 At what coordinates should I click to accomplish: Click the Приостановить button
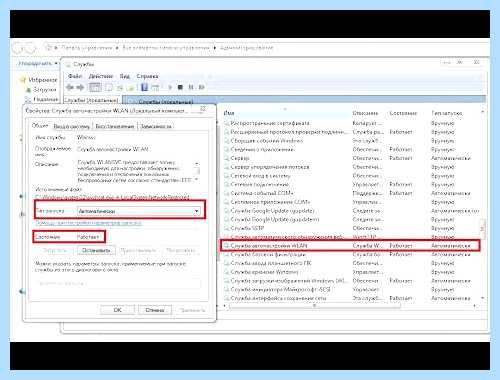click(138, 250)
